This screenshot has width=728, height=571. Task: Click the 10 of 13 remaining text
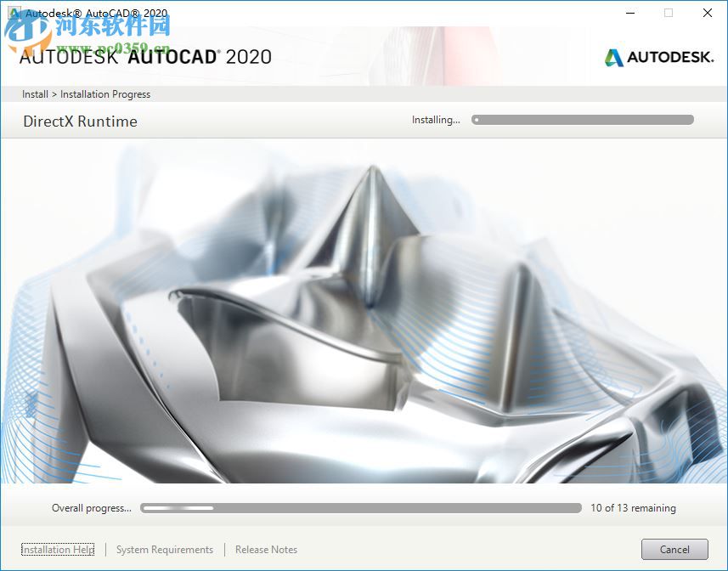[635, 508]
